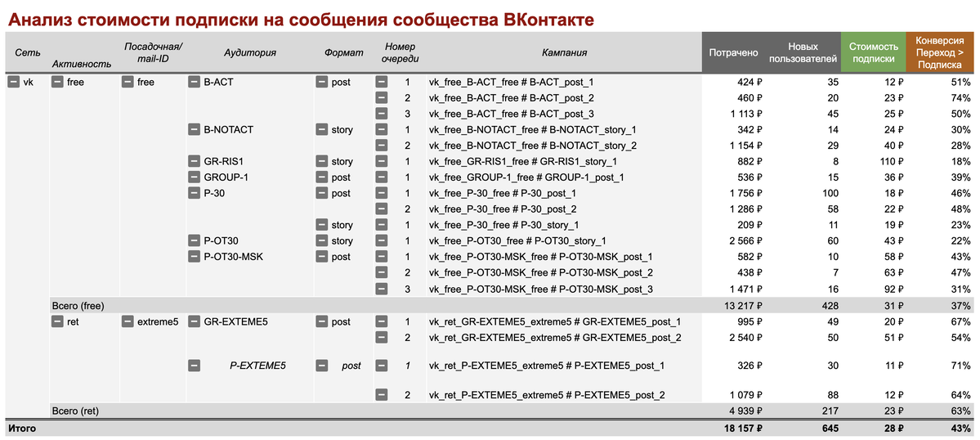Click the Всего (ret) subtotal row label
The image size is (980, 440).
(x=76, y=411)
